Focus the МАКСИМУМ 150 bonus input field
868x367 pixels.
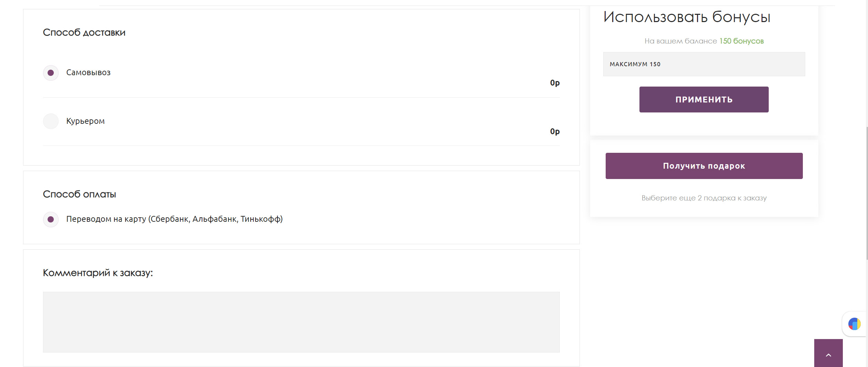tap(704, 64)
